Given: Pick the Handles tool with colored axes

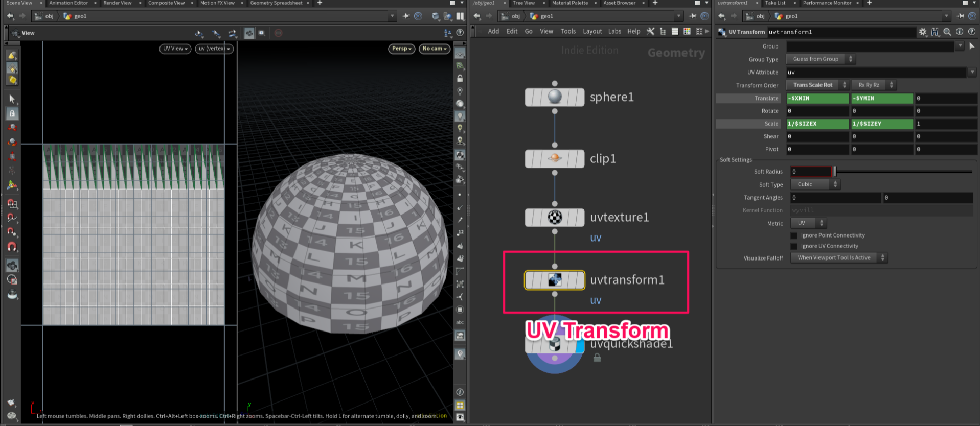Looking at the screenshot, I should tap(12, 185).
